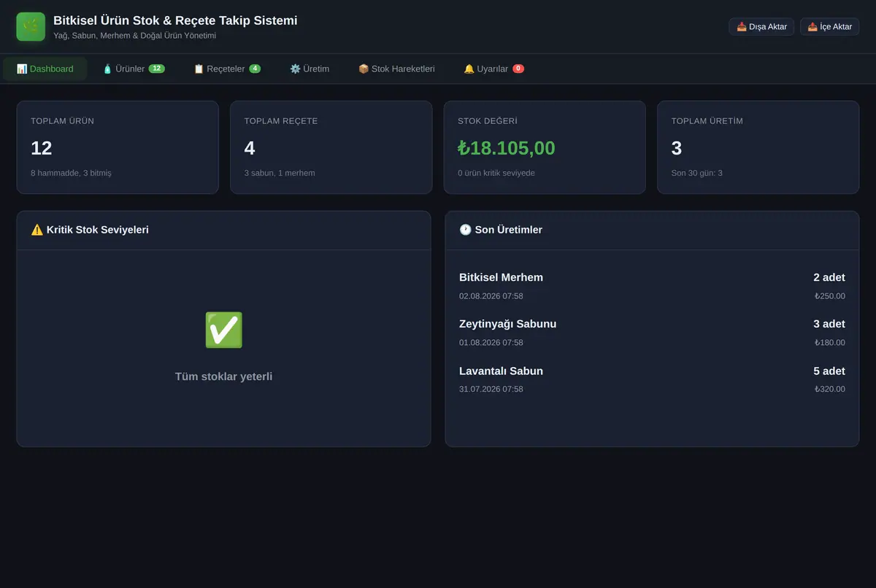Select the Toplam Üretim value 3
Screen dimensions: 876x588
(677, 148)
